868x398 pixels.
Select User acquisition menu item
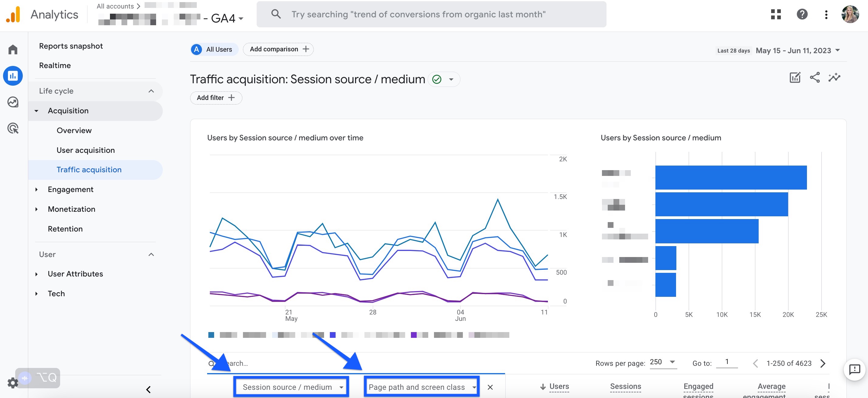(85, 149)
